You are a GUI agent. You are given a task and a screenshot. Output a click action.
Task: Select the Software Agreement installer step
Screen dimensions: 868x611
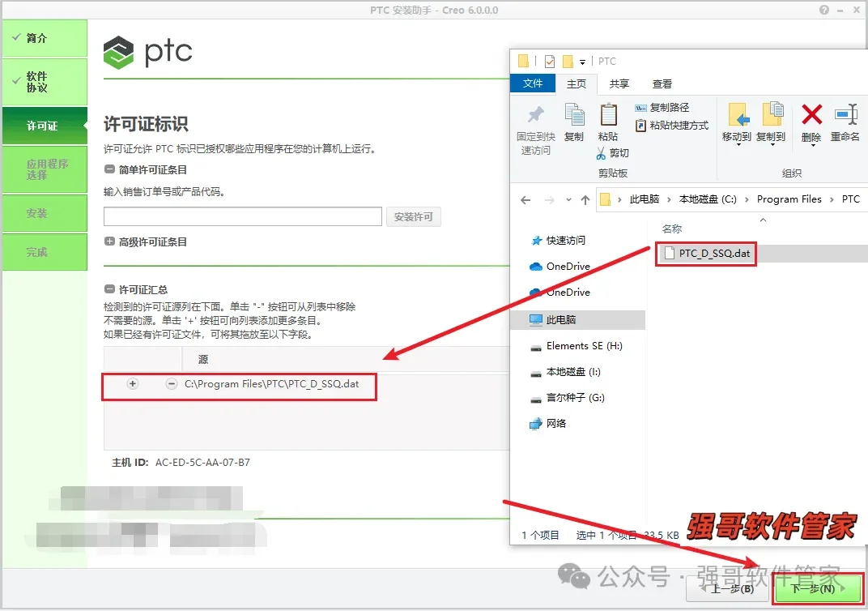pos(45,82)
